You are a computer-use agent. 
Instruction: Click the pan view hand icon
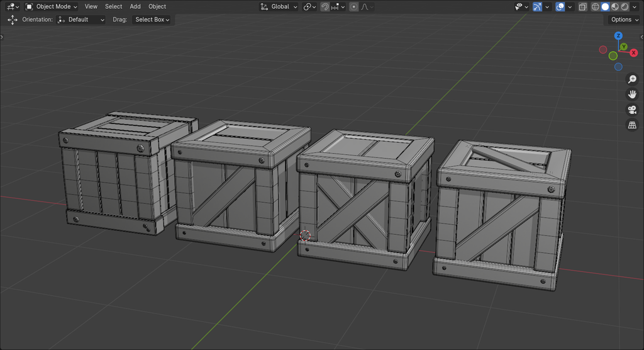coord(632,94)
